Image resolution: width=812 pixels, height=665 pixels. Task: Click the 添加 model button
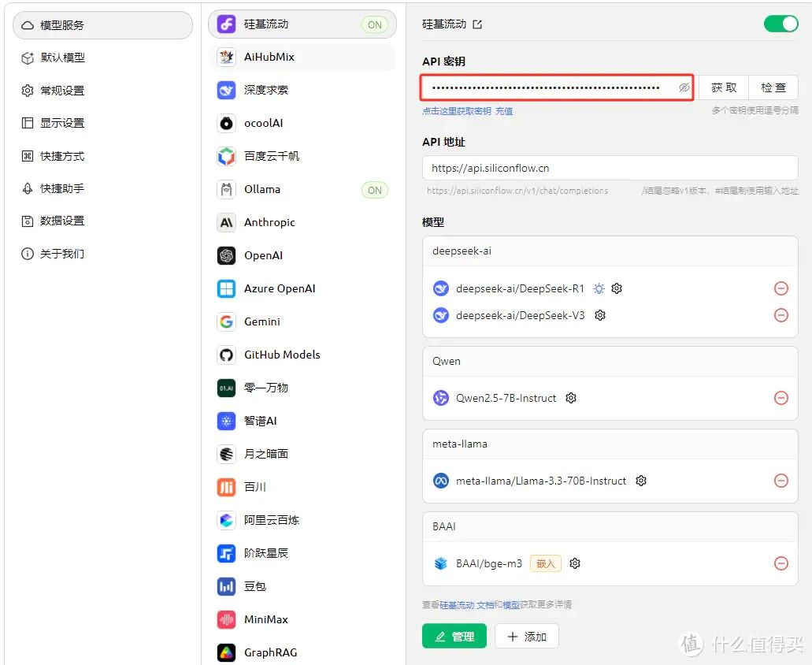[527, 637]
